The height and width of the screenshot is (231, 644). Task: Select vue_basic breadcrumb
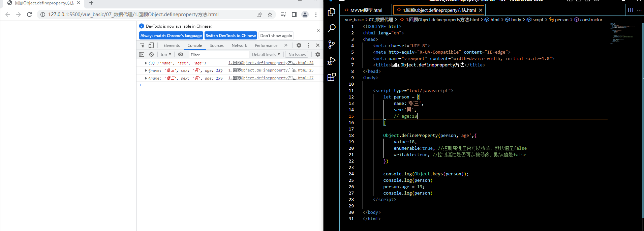tap(354, 20)
